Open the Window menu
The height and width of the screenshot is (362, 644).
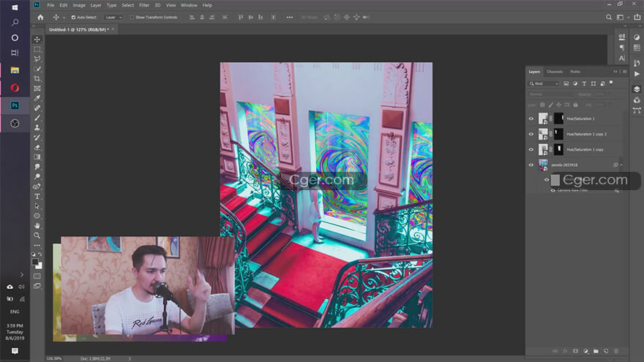click(x=189, y=5)
